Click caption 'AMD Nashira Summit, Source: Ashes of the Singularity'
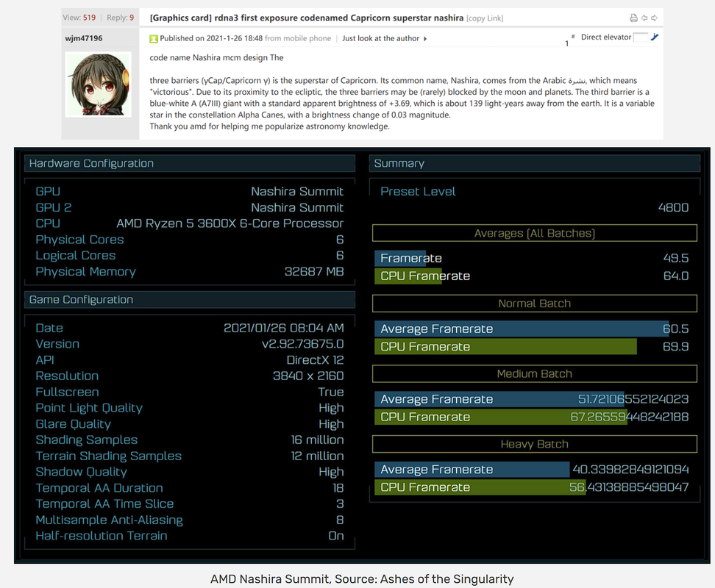This screenshot has width=715, height=588. (362, 579)
